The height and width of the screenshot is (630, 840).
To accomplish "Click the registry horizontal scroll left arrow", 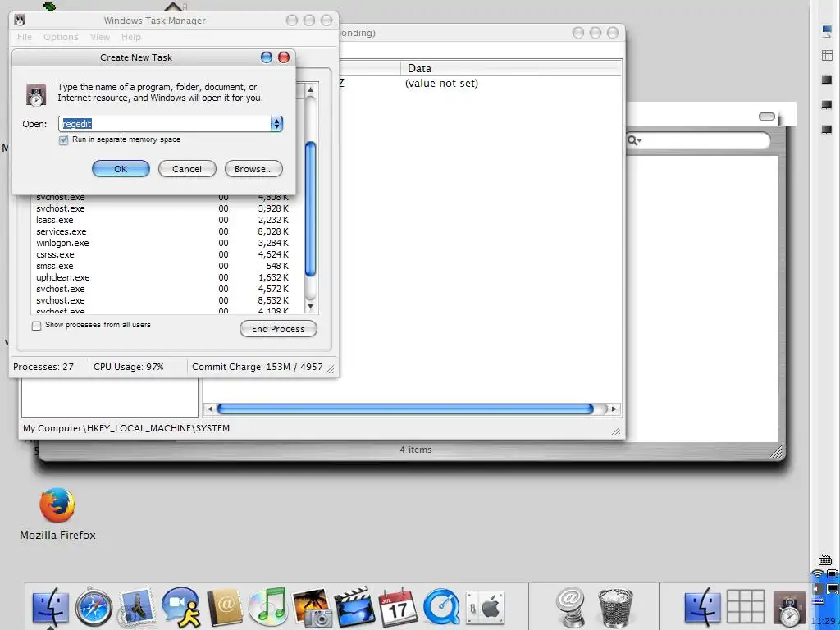I will tap(209, 409).
